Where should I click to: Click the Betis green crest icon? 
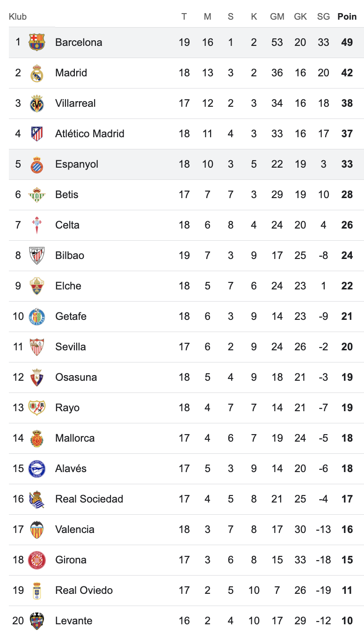37,195
